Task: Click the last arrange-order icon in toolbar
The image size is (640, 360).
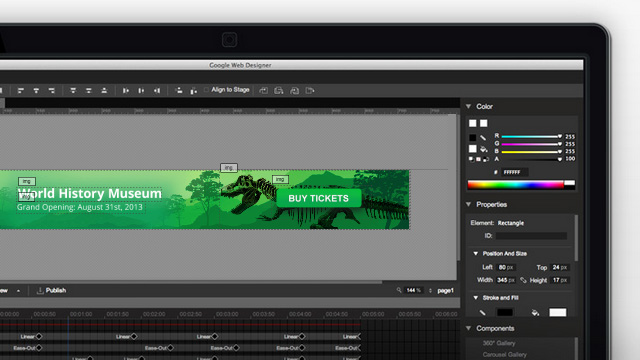Action: [310, 91]
